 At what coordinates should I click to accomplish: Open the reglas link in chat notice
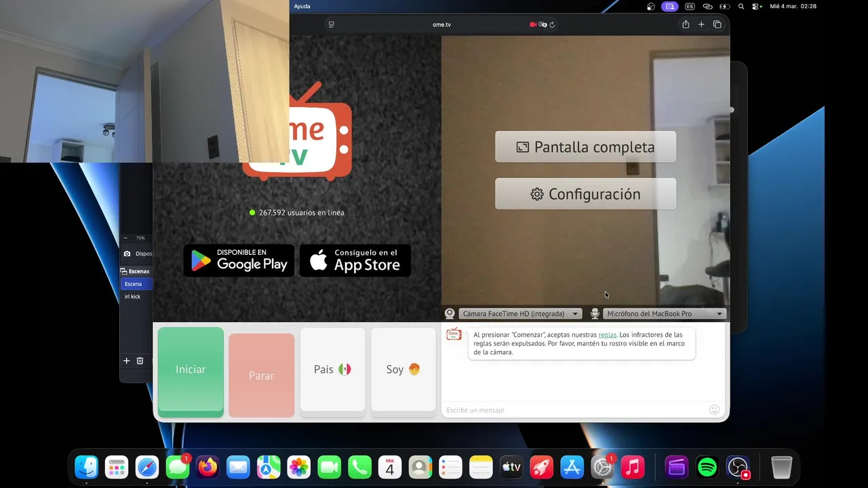tap(608, 335)
